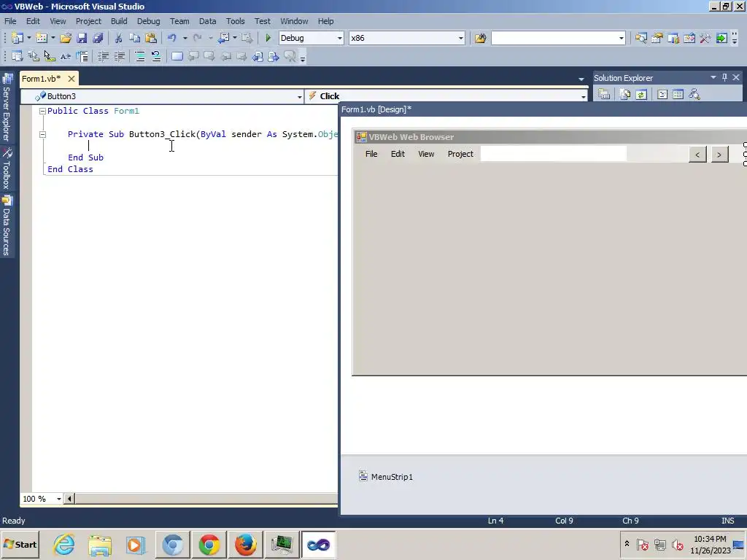Click the back < button on the form
The height and width of the screenshot is (560, 747).
(x=697, y=155)
